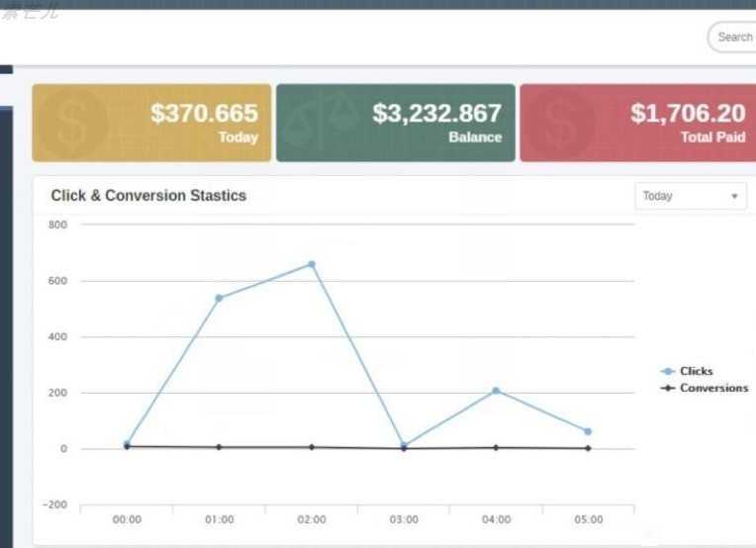Click the 00:00 x-axis label
756x548 pixels.
pyautogui.click(x=127, y=519)
